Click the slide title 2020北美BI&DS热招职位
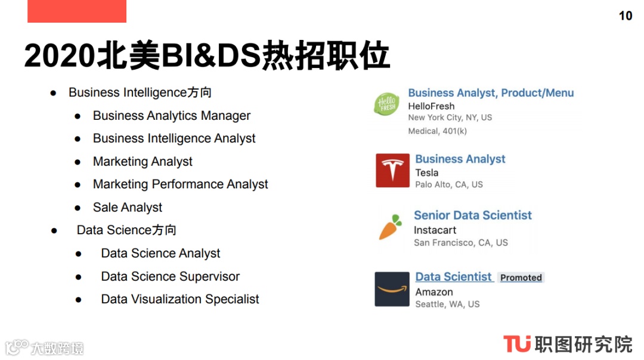644x360 pixels. click(x=206, y=55)
